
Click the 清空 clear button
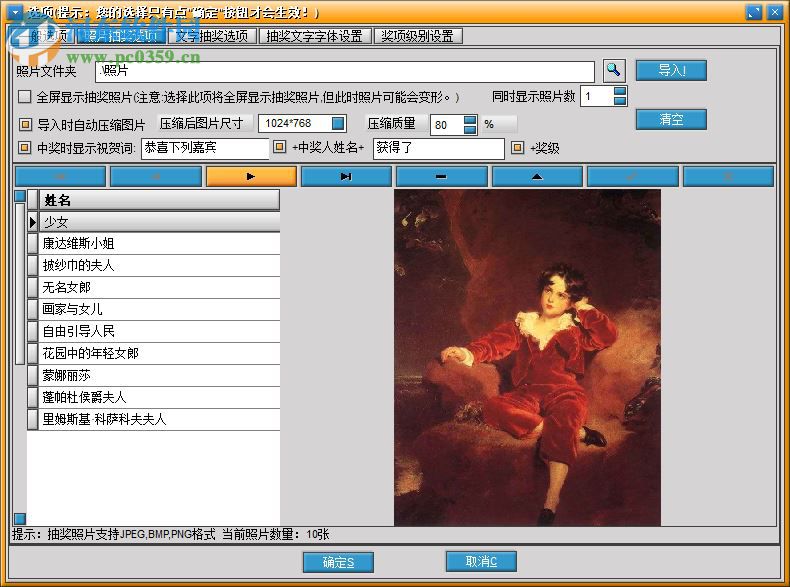pyautogui.click(x=671, y=119)
